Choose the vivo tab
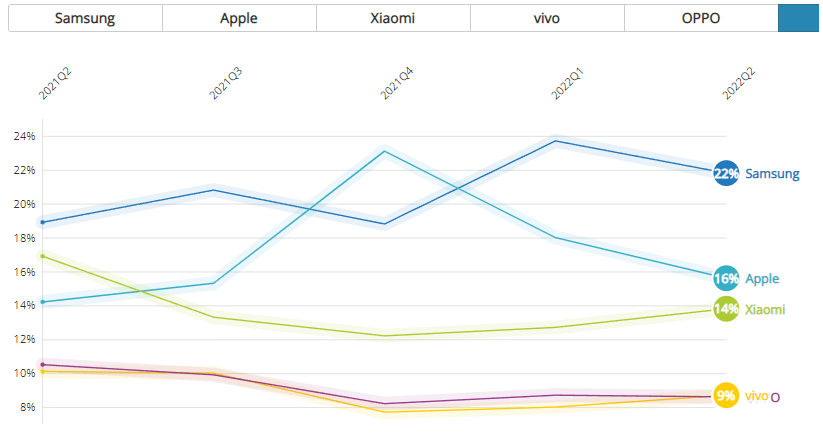Image resolution: width=823 pixels, height=435 pixels. [x=547, y=18]
